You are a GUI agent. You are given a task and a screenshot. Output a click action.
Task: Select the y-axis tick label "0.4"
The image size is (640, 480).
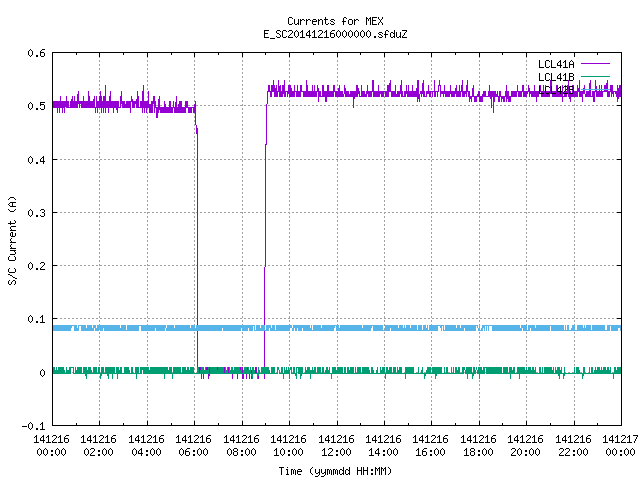(x=36, y=160)
